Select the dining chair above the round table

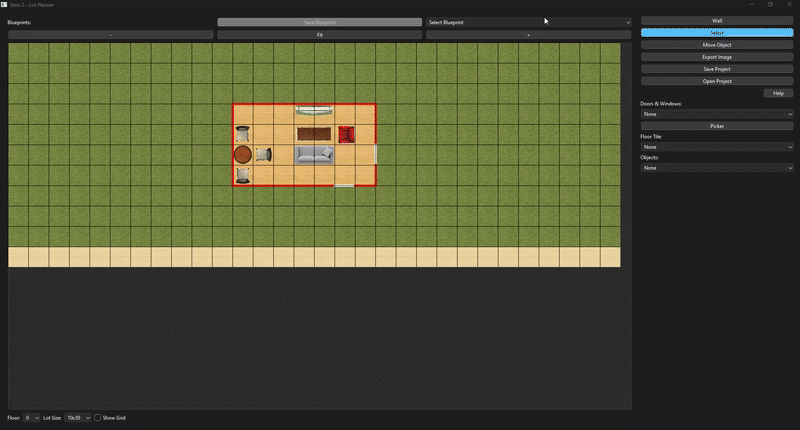click(243, 134)
